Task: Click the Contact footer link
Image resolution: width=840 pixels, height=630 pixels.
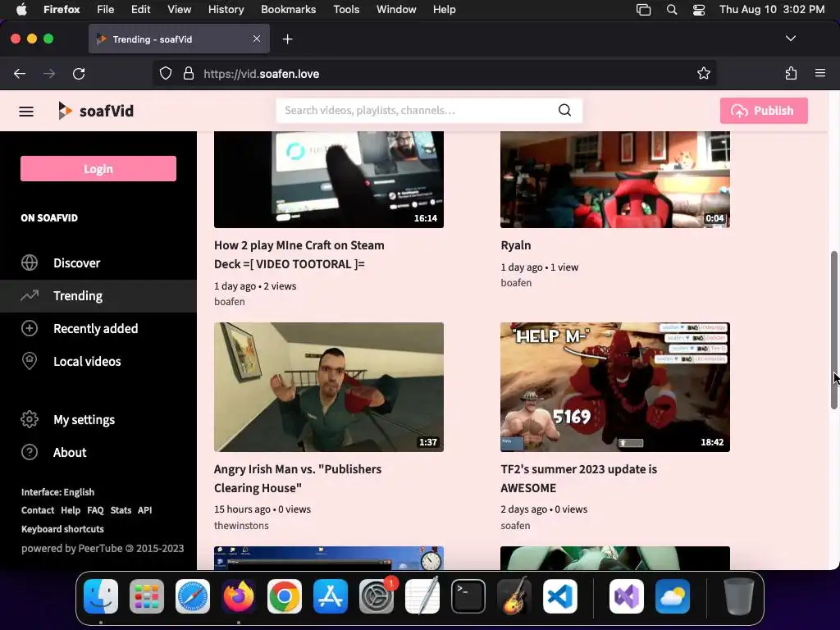Action: (38, 510)
